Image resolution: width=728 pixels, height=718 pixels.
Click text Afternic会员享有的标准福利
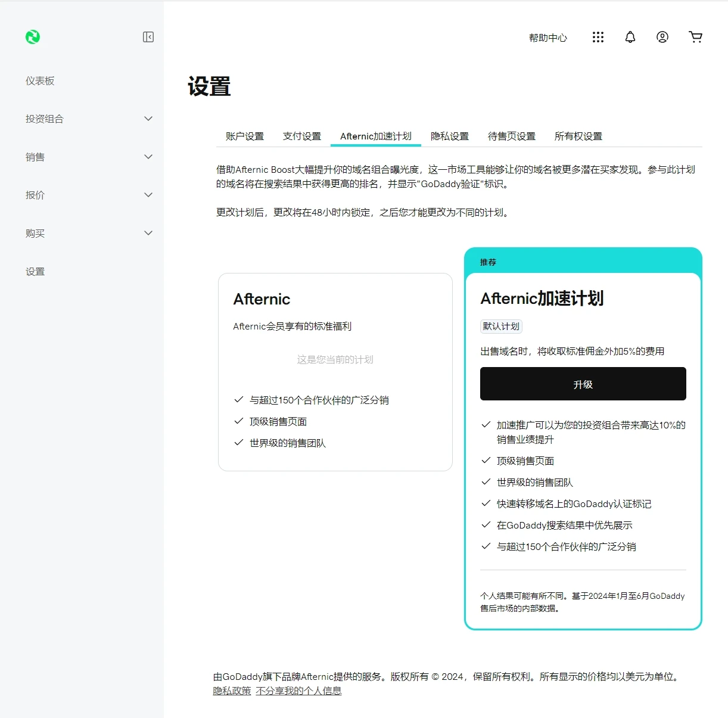pos(293,327)
